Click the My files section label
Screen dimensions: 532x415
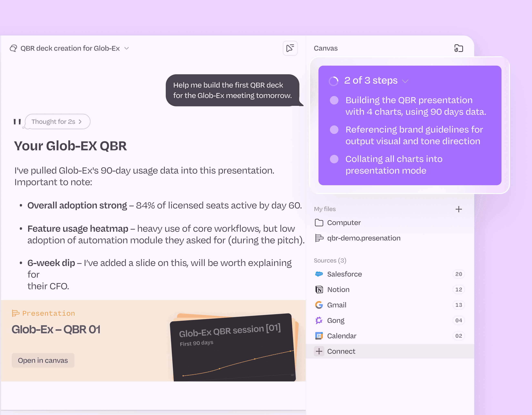point(325,209)
